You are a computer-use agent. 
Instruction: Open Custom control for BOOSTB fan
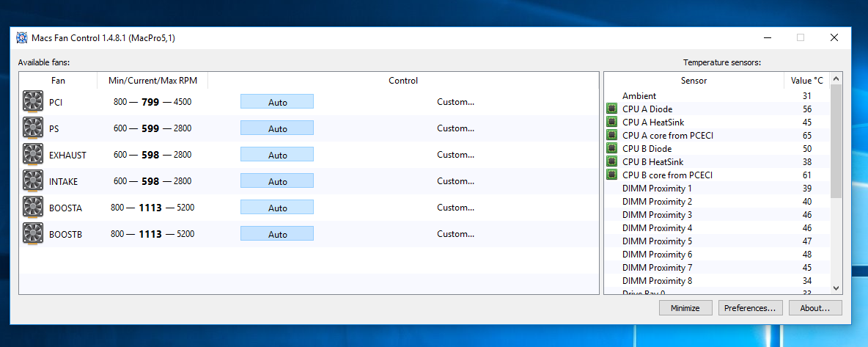[455, 234]
